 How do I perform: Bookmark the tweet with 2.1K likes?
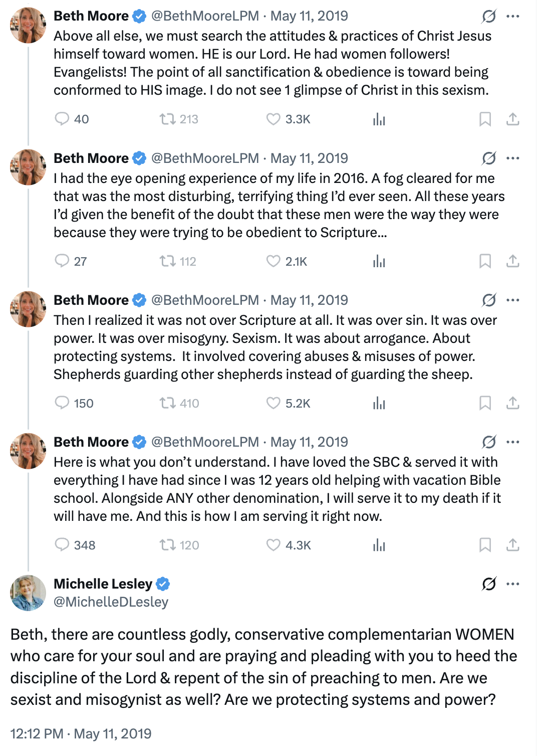point(485,261)
